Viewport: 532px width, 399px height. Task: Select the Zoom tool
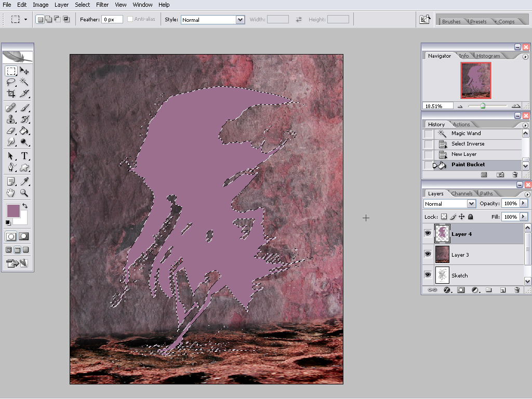tap(24, 193)
